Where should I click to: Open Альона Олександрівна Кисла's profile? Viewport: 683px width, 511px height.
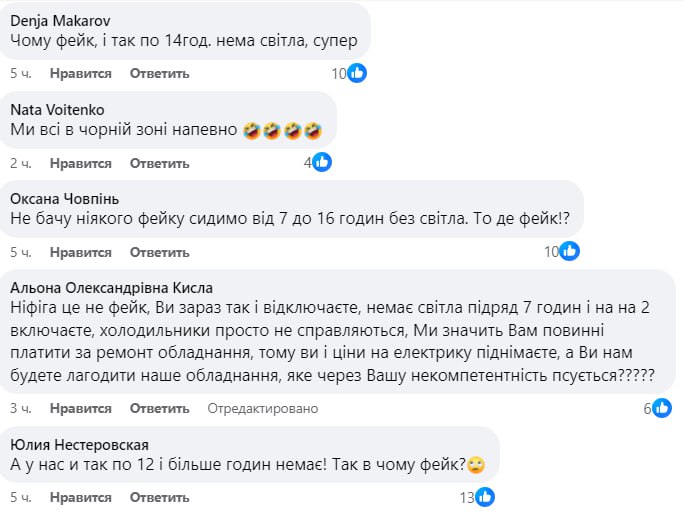point(111,287)
